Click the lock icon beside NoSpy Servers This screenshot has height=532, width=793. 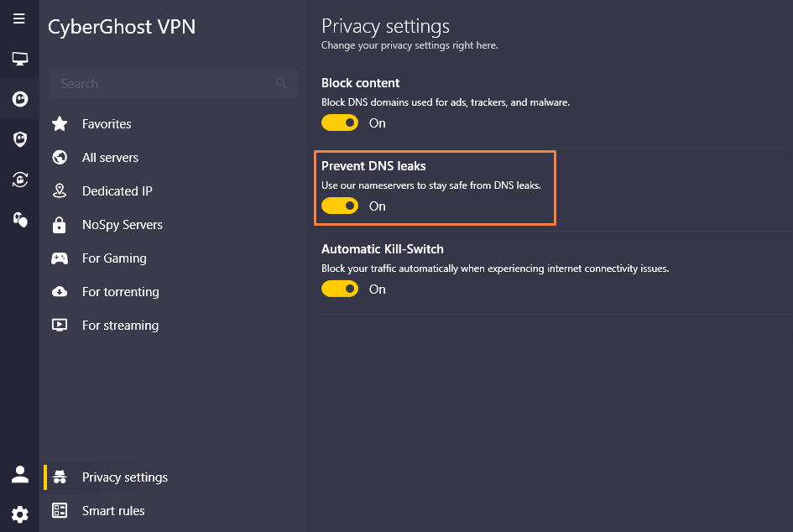click(59, 224)
